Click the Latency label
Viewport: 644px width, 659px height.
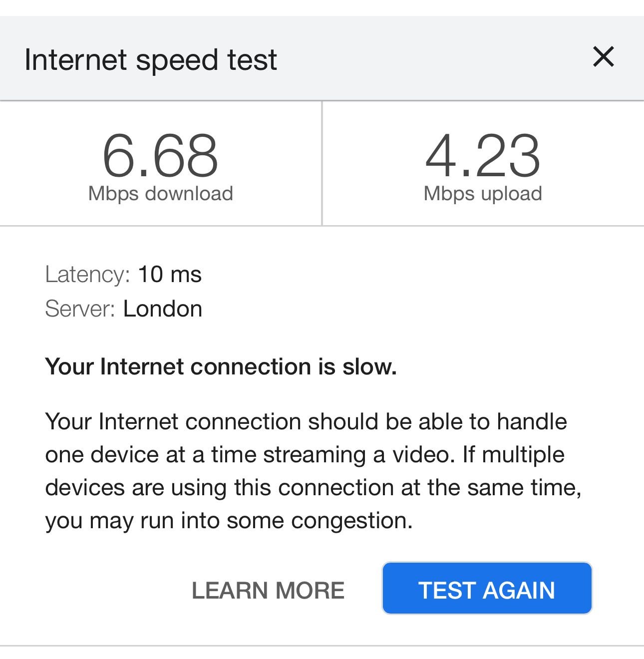pyautogui.click(x=87, y=275)
